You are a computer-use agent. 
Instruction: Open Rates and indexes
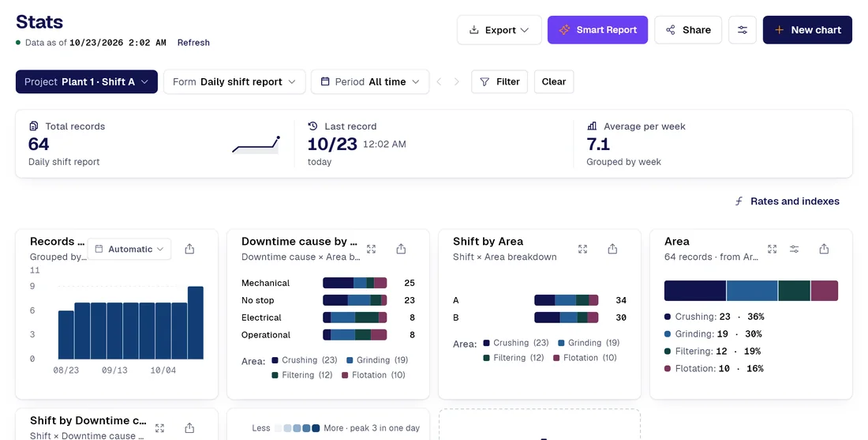point(787,201)
